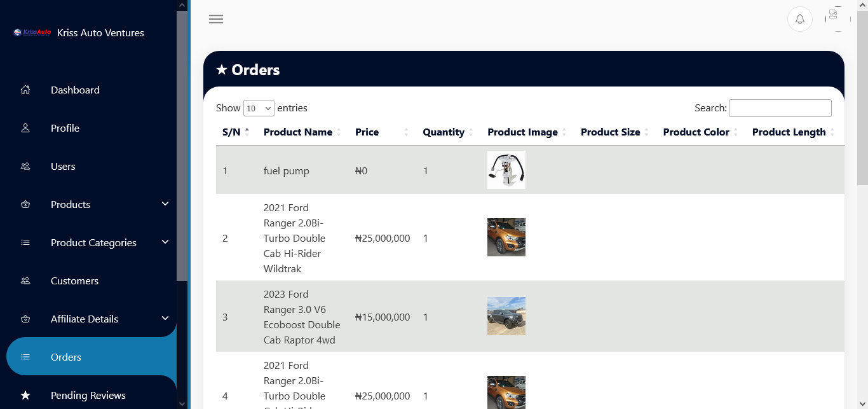This screenshot has height=409, width=868.
Task: Click the "fuel pump" product name cell
Action: [x=287, y=170]
